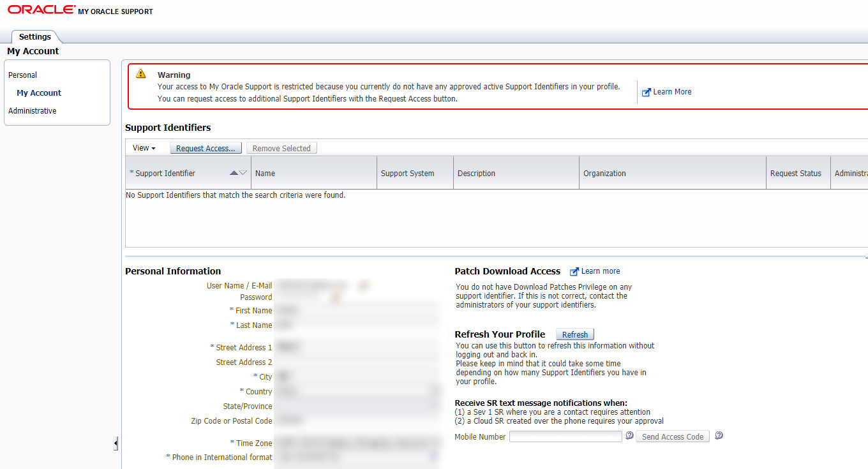Click the 'Receive SR text message notifications when:' text
This screenshot has width=868, height=469.
[x=541, y=403]
